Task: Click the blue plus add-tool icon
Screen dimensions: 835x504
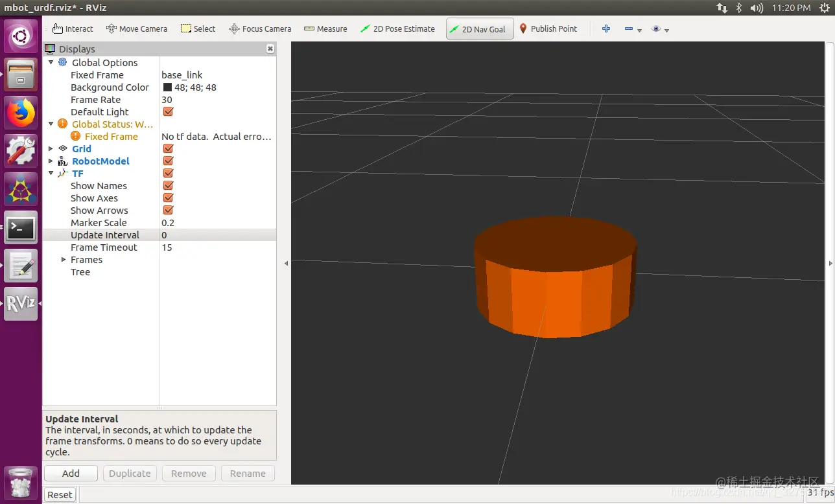Action: (x=606, y=29)
